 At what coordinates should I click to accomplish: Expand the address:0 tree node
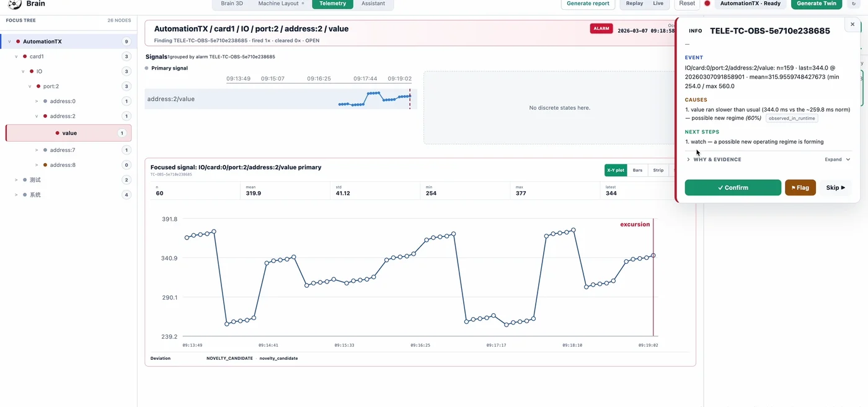point(37,101)
